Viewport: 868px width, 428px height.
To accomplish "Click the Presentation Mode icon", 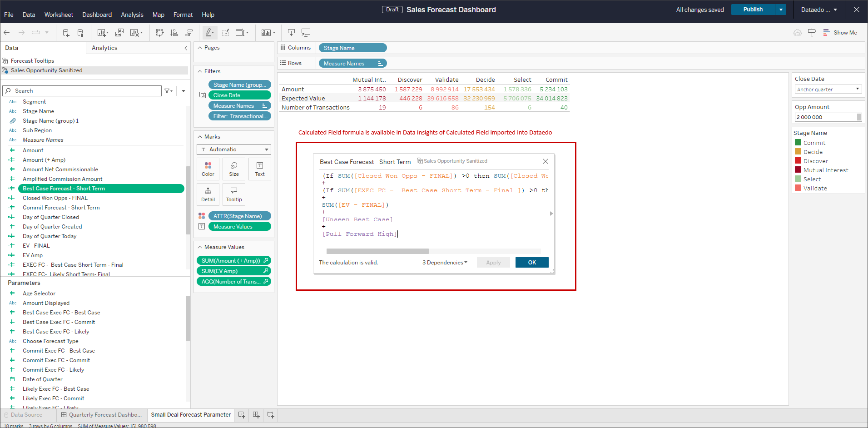I will (x=306, y=33).
